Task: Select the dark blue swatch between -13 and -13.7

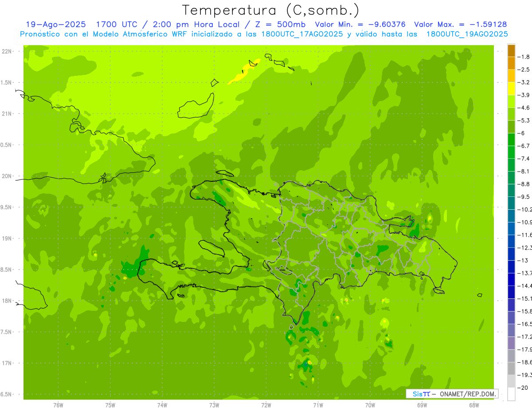Action: (x=511, y=267)
